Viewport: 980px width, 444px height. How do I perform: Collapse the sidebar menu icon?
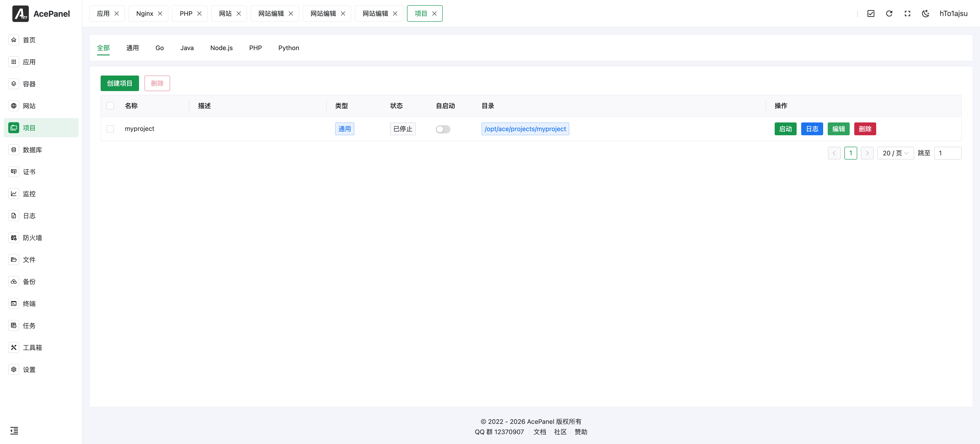point(14,431)
